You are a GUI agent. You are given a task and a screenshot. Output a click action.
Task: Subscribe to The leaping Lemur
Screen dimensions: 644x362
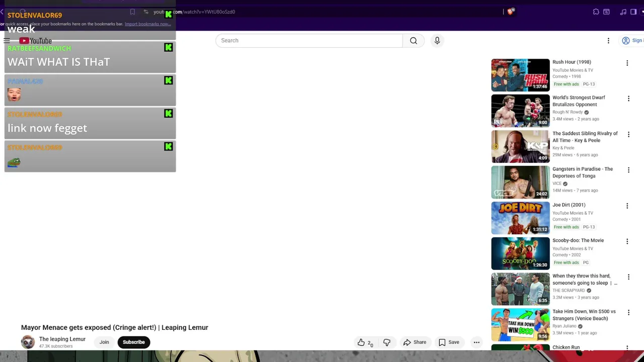click(134, 342)
